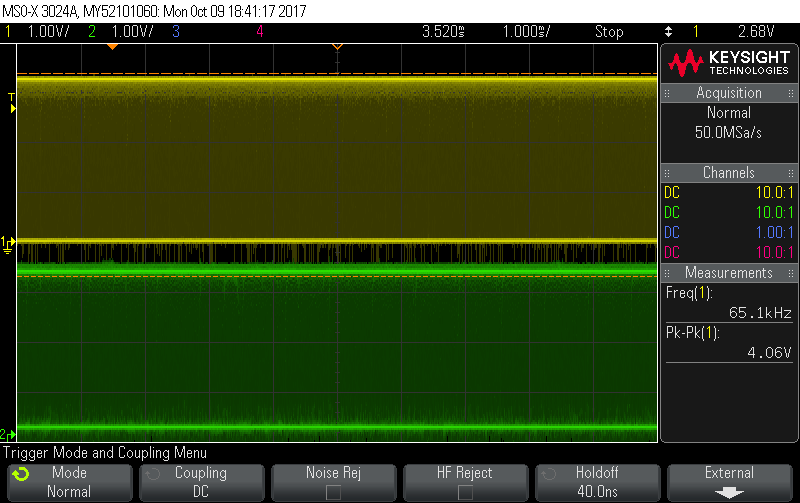Click the 1.000 ms/ timebase value
Screen dimensions: 800x503
(527, 32)
